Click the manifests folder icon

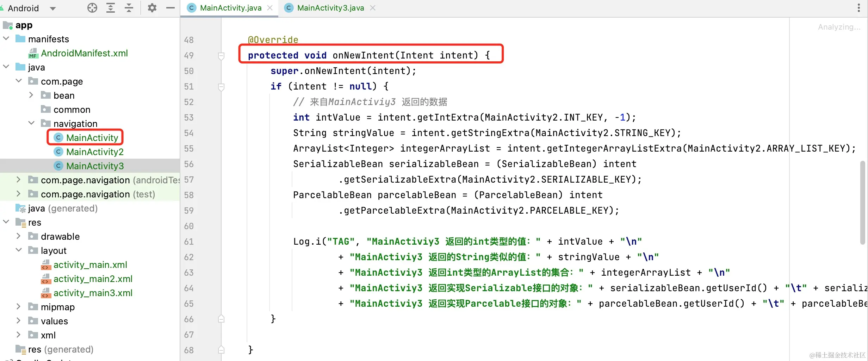[x=20, y=38]
